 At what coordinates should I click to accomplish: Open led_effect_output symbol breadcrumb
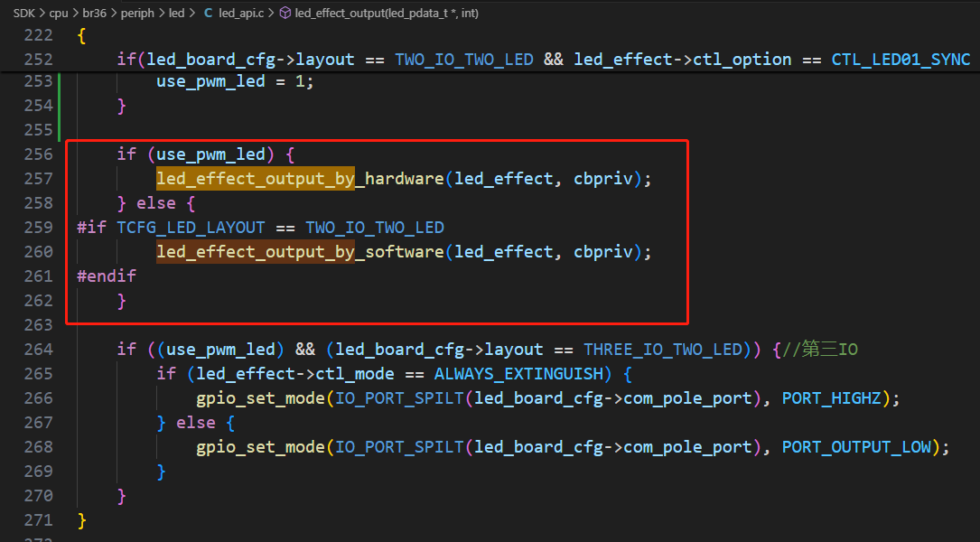pyautogui.click(x=387, y=14)
